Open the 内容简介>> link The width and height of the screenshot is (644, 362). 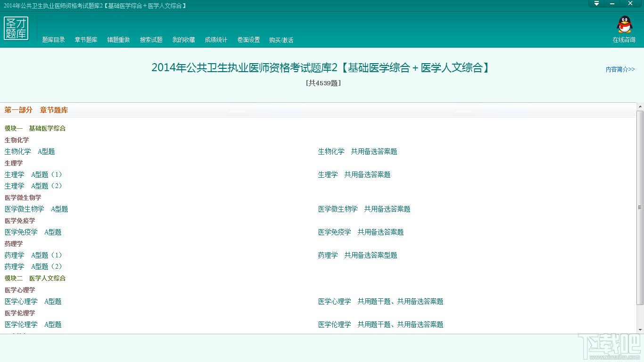[x=620, y=69]
